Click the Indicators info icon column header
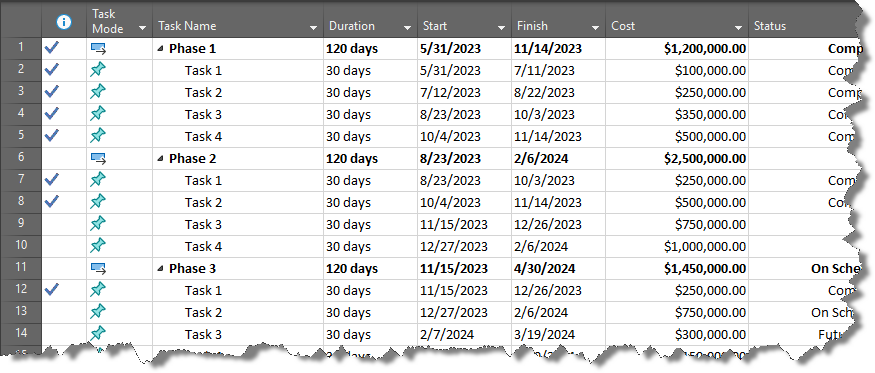875x373 pixels. (65, 22)
